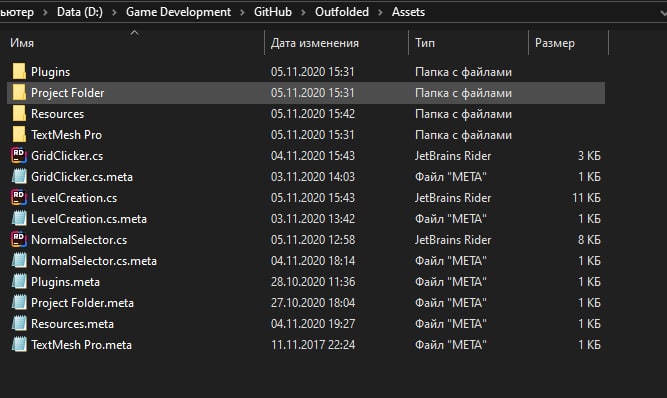Open the address bar history dropdown arrow
Image resolution: width=667 pixels, height=398 pixels.
[x=663, y=13]
